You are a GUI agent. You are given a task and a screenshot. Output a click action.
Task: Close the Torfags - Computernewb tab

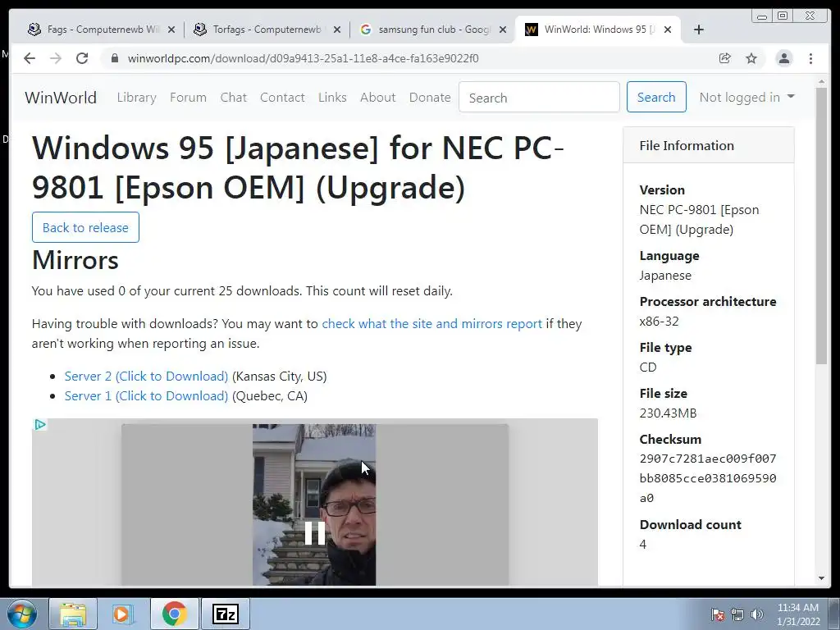[x=337, y=30]
